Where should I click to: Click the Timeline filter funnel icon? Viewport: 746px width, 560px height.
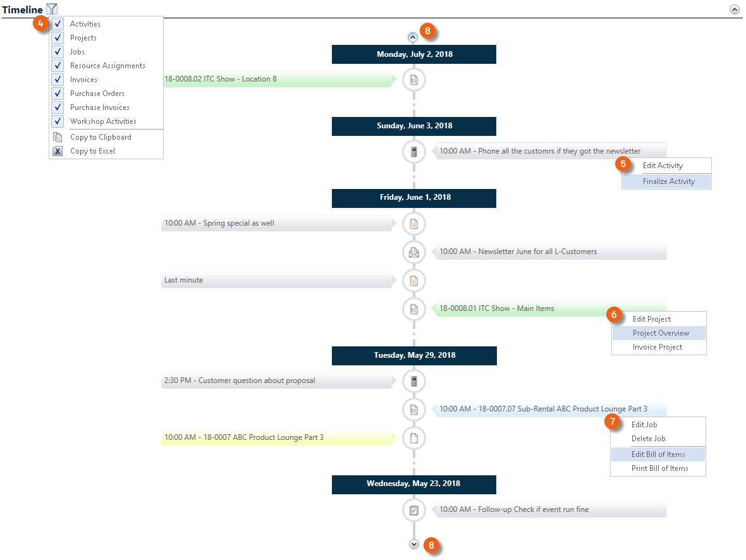point(52,9)
